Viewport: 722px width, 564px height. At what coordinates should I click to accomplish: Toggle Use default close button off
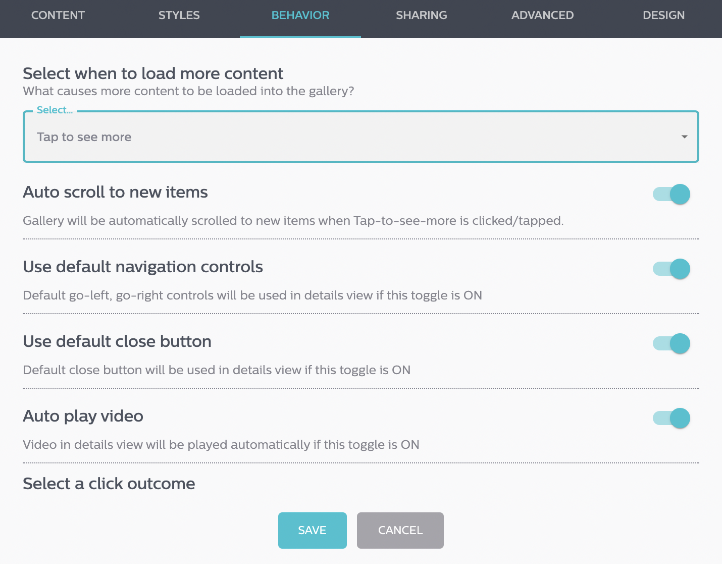coord(671,343)
